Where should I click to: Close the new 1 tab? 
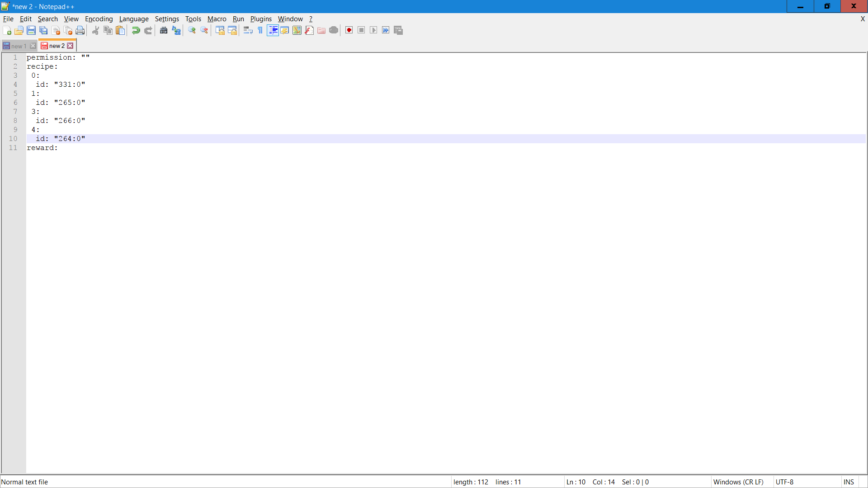tap(33, 46)
